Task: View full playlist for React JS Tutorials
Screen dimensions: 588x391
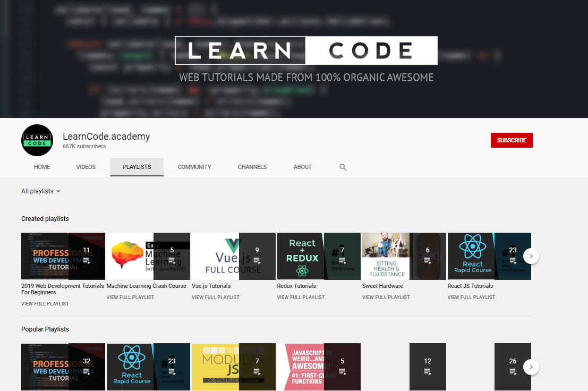Action: point(471,297)
